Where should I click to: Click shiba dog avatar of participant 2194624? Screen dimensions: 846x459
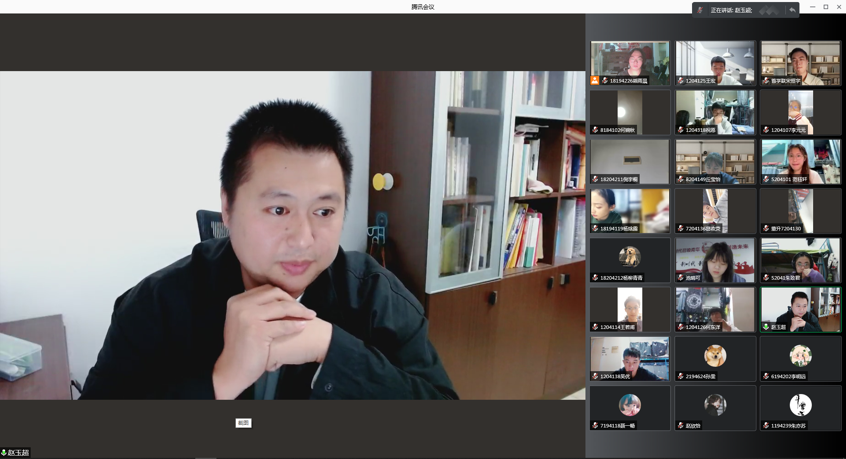click(714, 355)
